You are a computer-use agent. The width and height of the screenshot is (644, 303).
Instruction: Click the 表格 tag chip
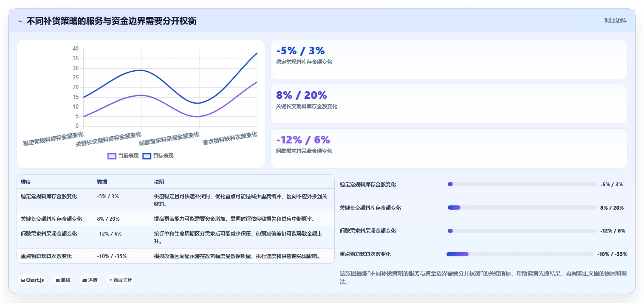[x=63, y=280]
